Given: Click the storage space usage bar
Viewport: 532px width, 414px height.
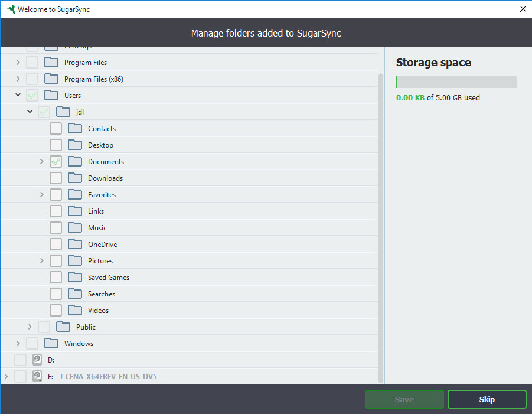Looking at the screenshot, I should tap(456, 82).
